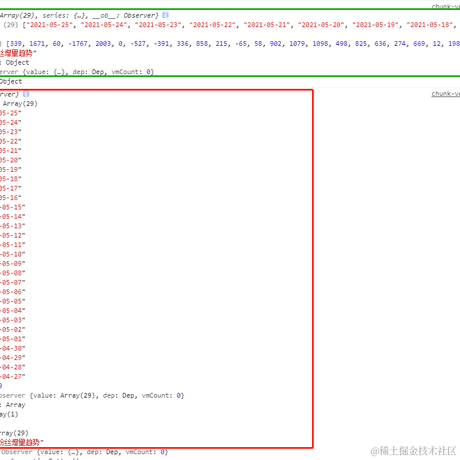
Task: Select the list row showing -04-30"
Action: [13, 348]
